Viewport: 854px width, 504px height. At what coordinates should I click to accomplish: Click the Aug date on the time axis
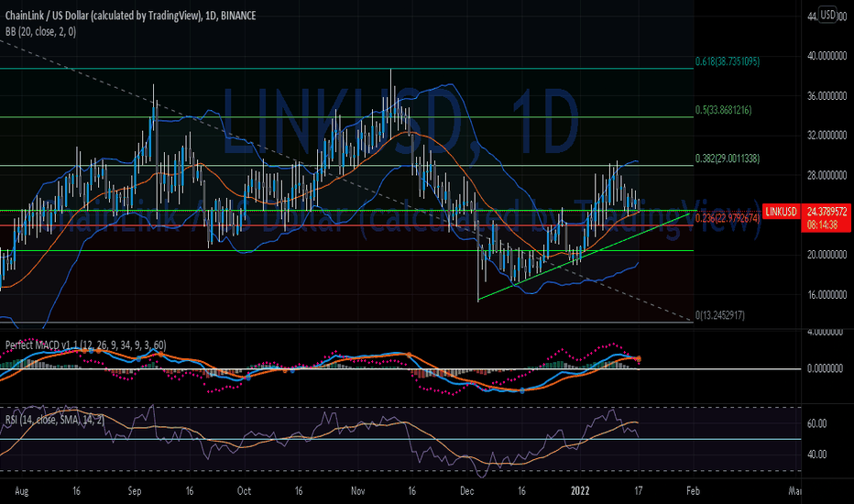point(21,491)
